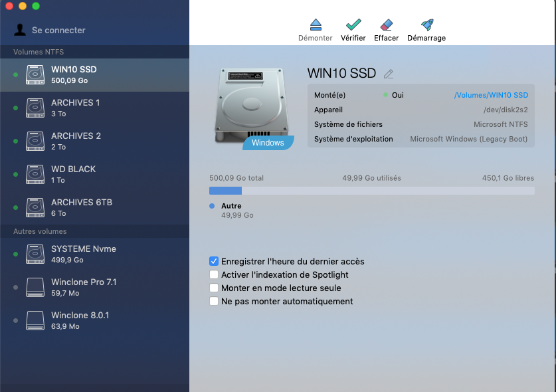Click the green mounted dot beside ARCHIVES 1
Screen dimensions: 556x392
(x=15, y=108)
